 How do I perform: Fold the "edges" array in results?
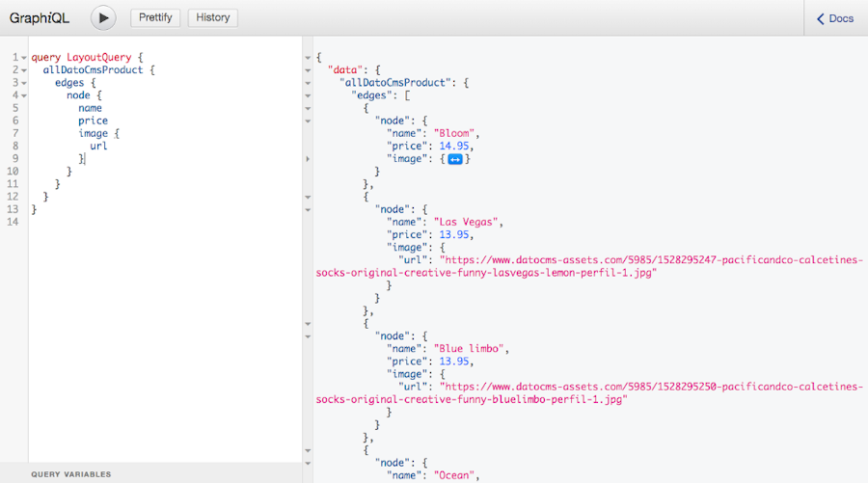click(308, 95)
